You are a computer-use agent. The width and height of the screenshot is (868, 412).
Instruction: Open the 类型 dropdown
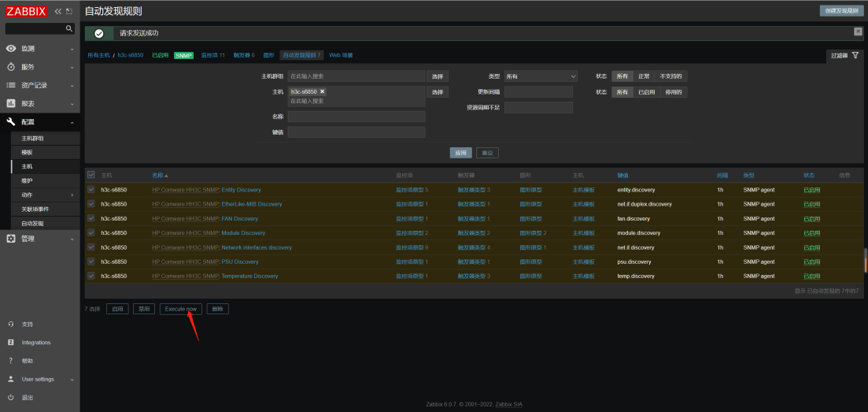click(x=541, y=76)
